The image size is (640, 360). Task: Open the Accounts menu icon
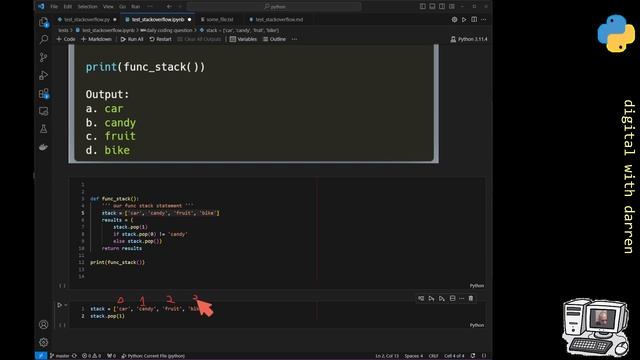44,324
